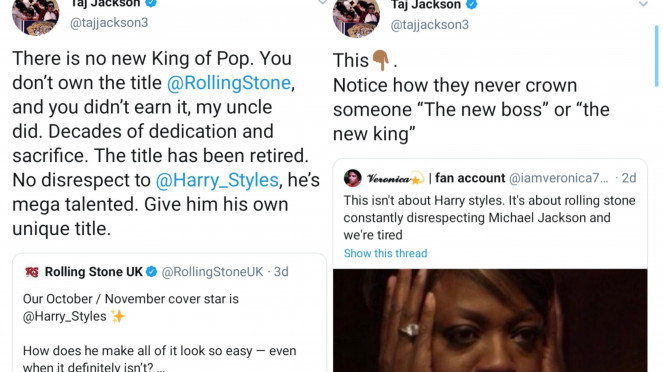Click the Rolling Stone UK logo icon
Viewport: 663px width, 372px height.
32,272
